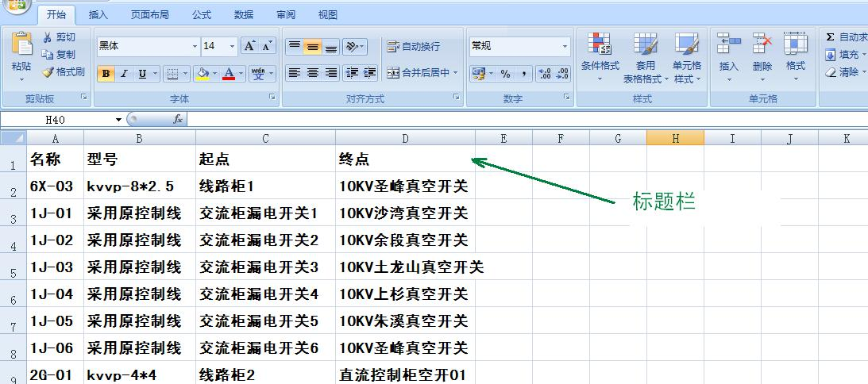Open the font color dropdown arrow
This screenshot has width=868, height=384.
point(241,74)
